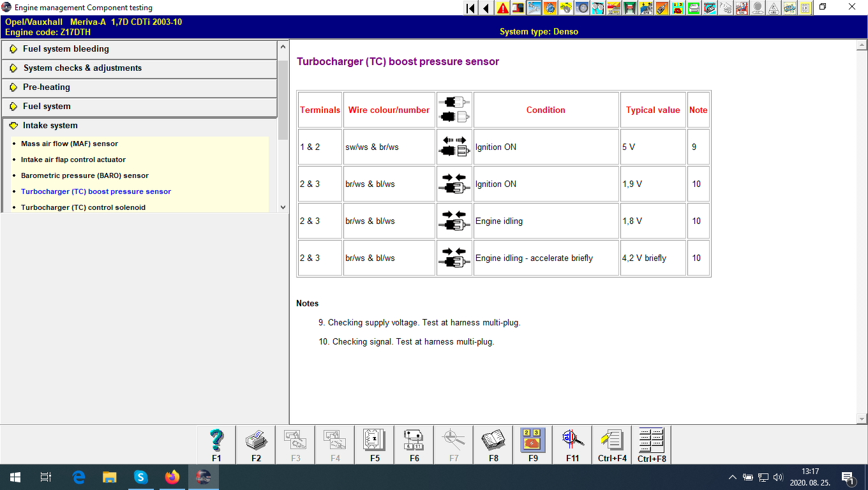The image size is (868, 490).
Task: Click the Wire colour/number column header
Action: [389, 110]
